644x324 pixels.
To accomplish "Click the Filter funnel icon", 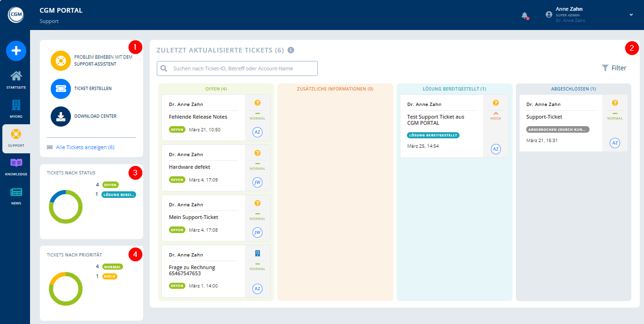I will [605, 68].
